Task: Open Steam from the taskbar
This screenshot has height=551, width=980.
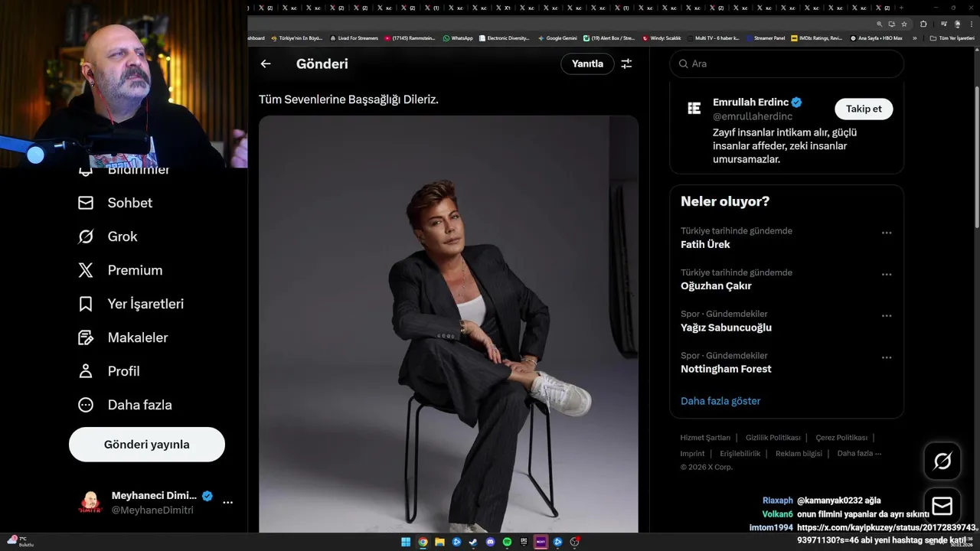Action: click(473, 542)
